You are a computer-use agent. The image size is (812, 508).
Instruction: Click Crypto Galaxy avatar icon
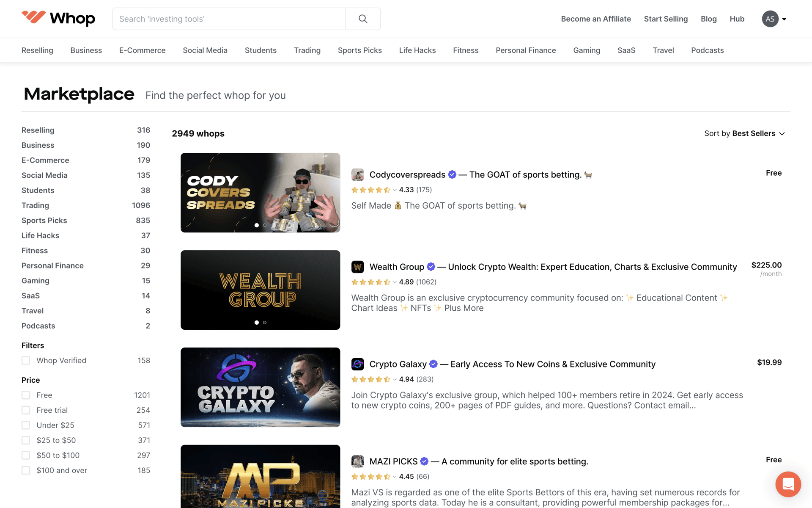coord(357,364)
